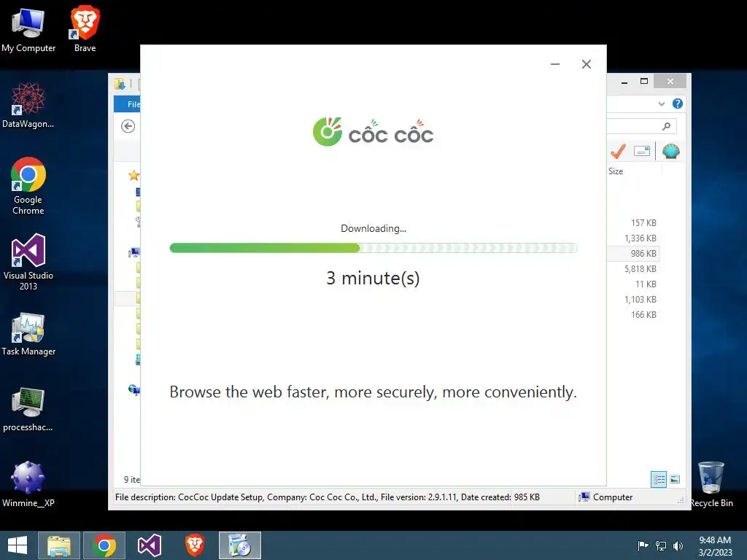Viewport: 747px width, 560px height.
Task: Click Computer in Explorer status bar
Action: pyautogui.click(x=606, y=497)
